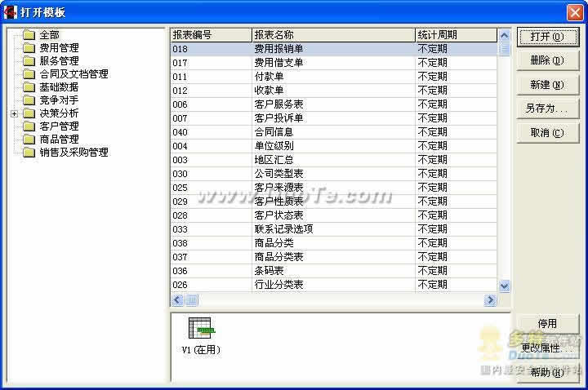Screen dimensions: 588x390
Task: Close the 打开模板 dialog
Action: click(575, 13)
